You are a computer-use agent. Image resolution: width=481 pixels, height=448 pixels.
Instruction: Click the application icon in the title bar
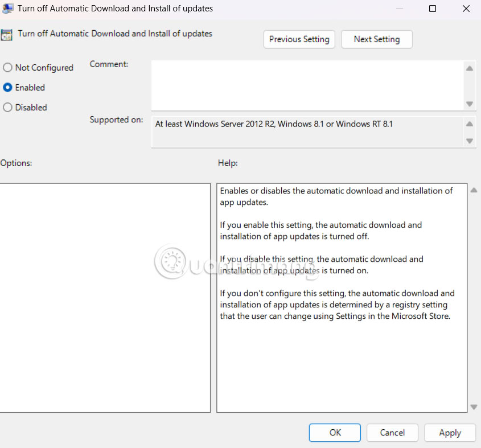[8, 8]
